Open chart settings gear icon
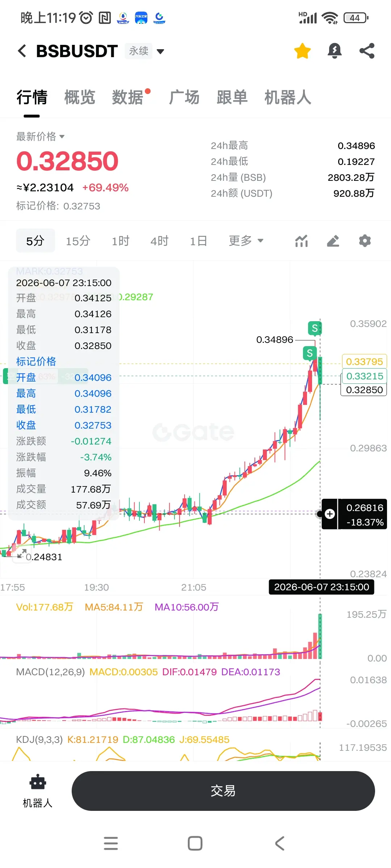Image resolution: width=391 pixels, height=868 pixels. coord(365,241)
